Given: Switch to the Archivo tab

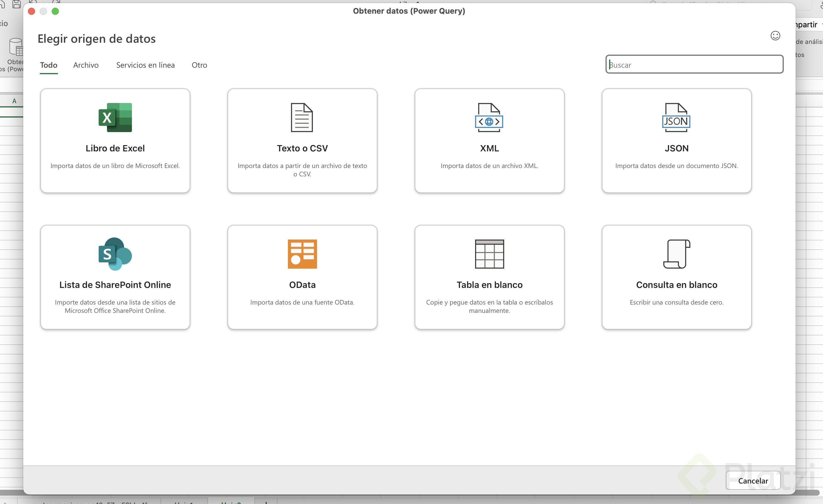Looking at the screenshot, I should point(86,65).
